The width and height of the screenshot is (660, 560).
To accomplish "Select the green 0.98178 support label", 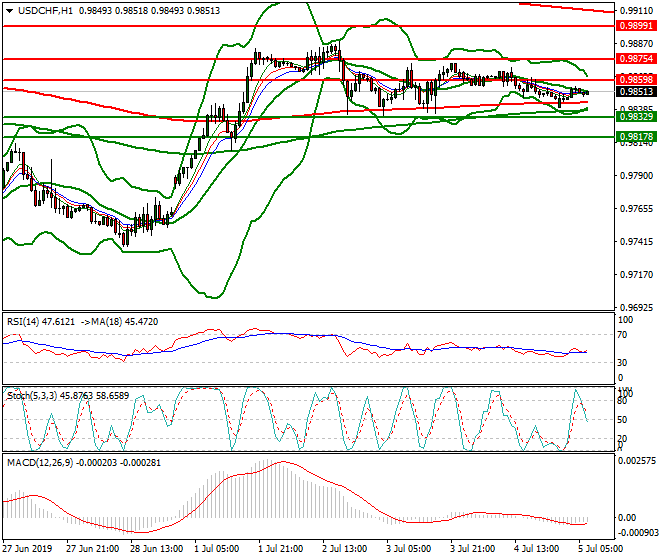I will pos(636,136).
